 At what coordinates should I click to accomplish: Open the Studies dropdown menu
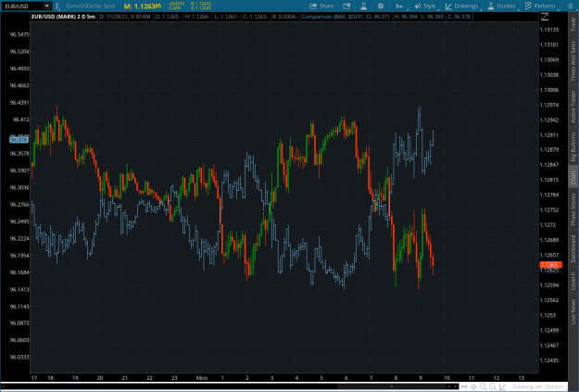pyautogui.click(x=502, y=6)
